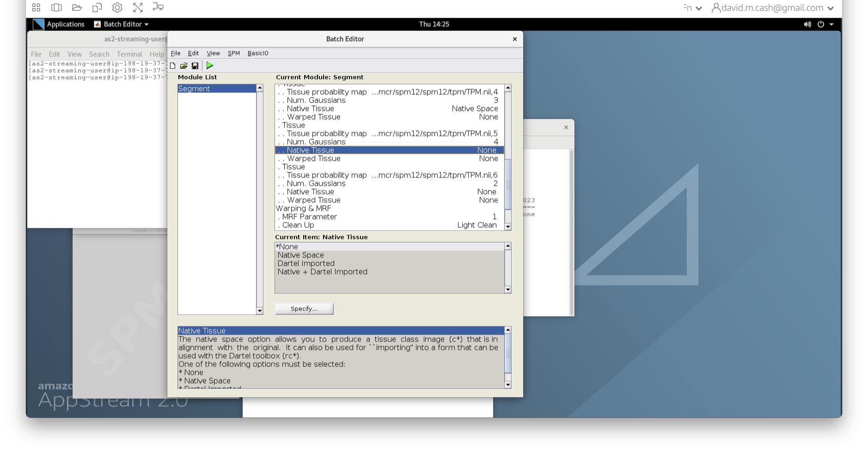The height and width of the screenshot is (452, 868).
Task: Click the AppStream window switcher icon
Action: click(56, 7)
